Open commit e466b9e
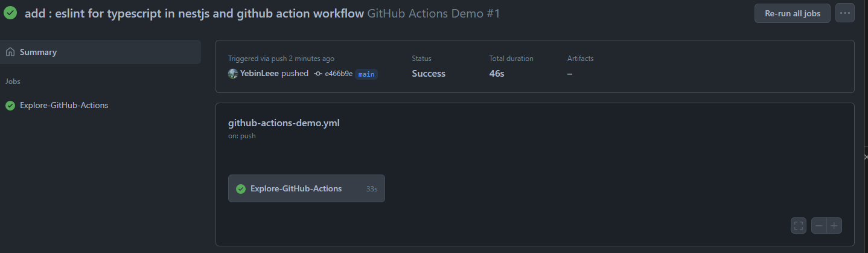Viewport: 868px width, 253px height. tap(339, 74)
